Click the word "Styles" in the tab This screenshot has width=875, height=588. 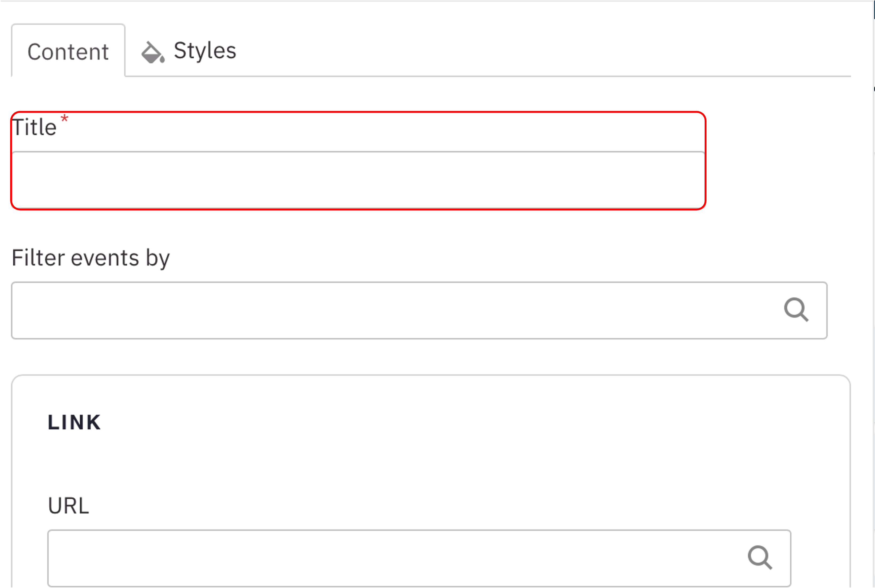coord(205,51)
